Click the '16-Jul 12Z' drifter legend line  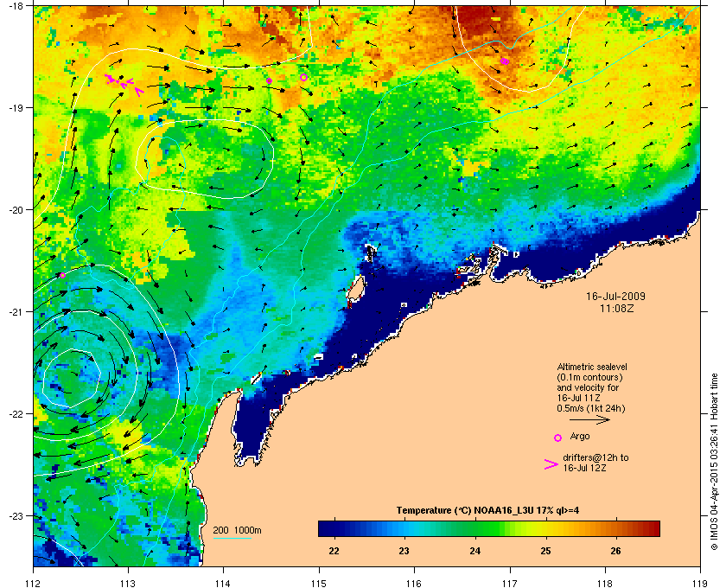585,468
